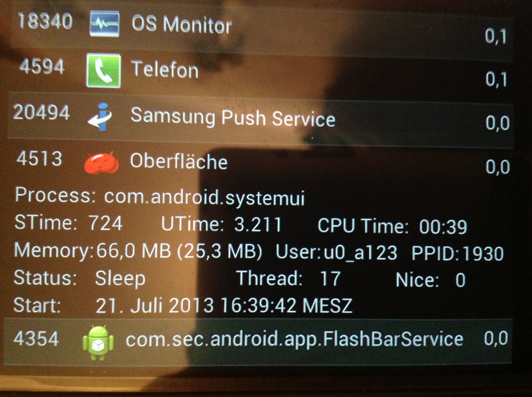532x397 pixels.
Task: Click PID 4594 next to Telefon
Action: (42, 66)
